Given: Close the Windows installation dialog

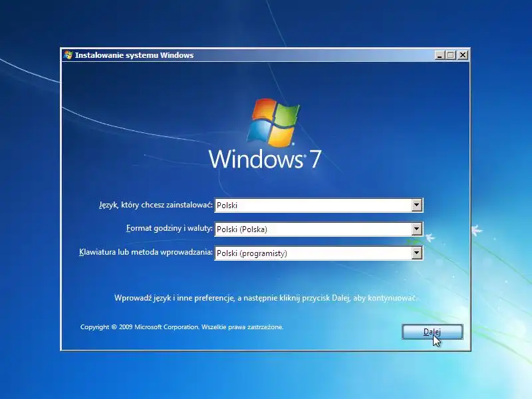Looking at the screenshot, I should pos(462,55).
